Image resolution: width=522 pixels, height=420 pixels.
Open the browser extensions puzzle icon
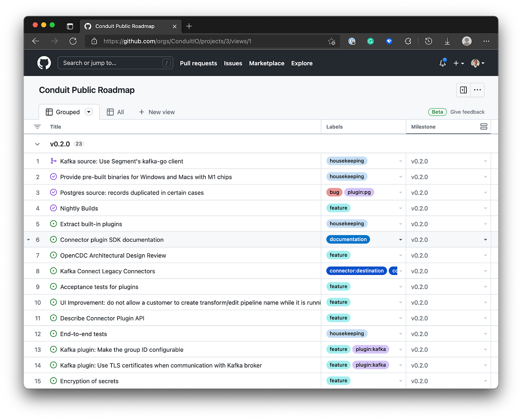[x=408, y=41]
